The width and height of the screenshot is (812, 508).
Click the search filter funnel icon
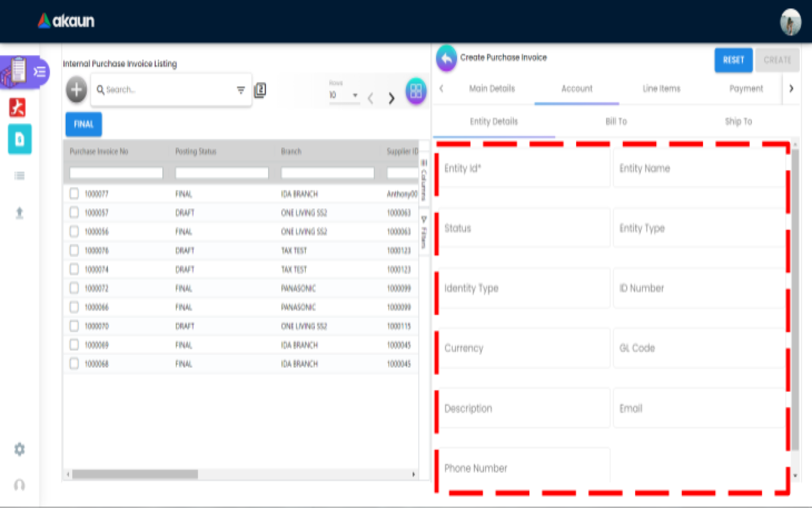point(241,90)
